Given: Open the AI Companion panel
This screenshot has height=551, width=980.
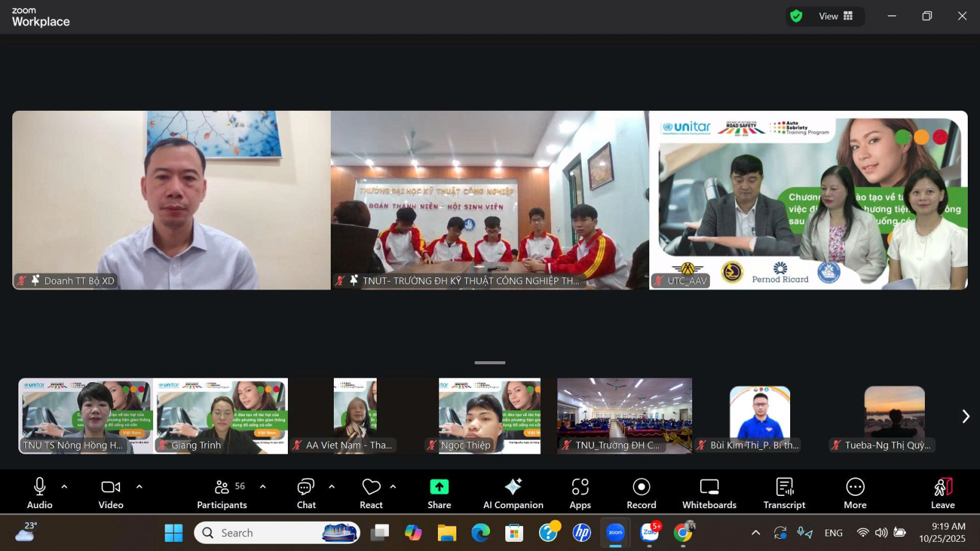Looking at the screenshot, I should [x=513, y=493].
